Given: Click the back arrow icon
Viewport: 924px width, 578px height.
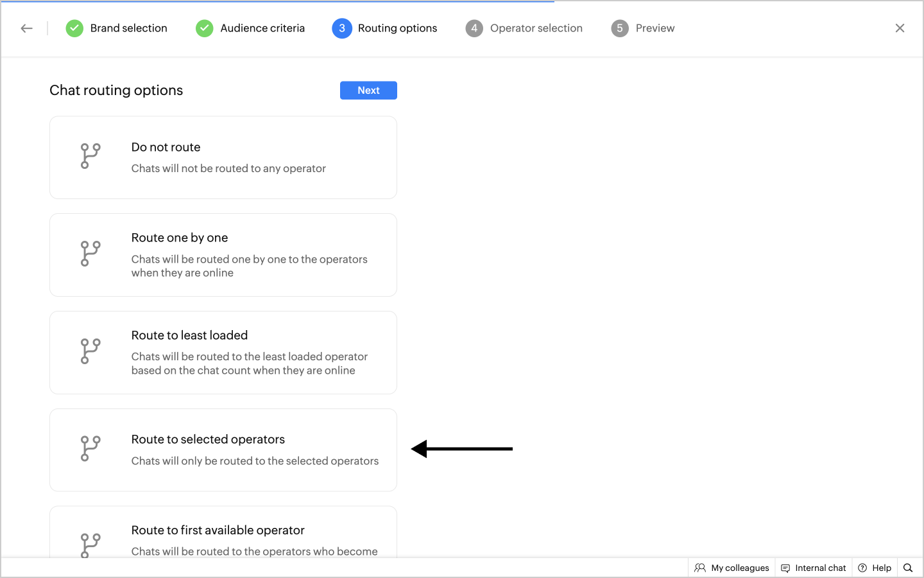Looking at the screenshot, I should pos(26,28).
